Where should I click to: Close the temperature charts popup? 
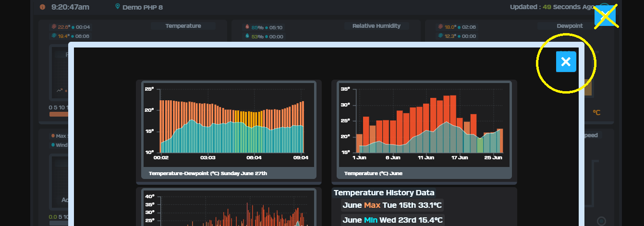pyautogui.click(x=566, y=62)
